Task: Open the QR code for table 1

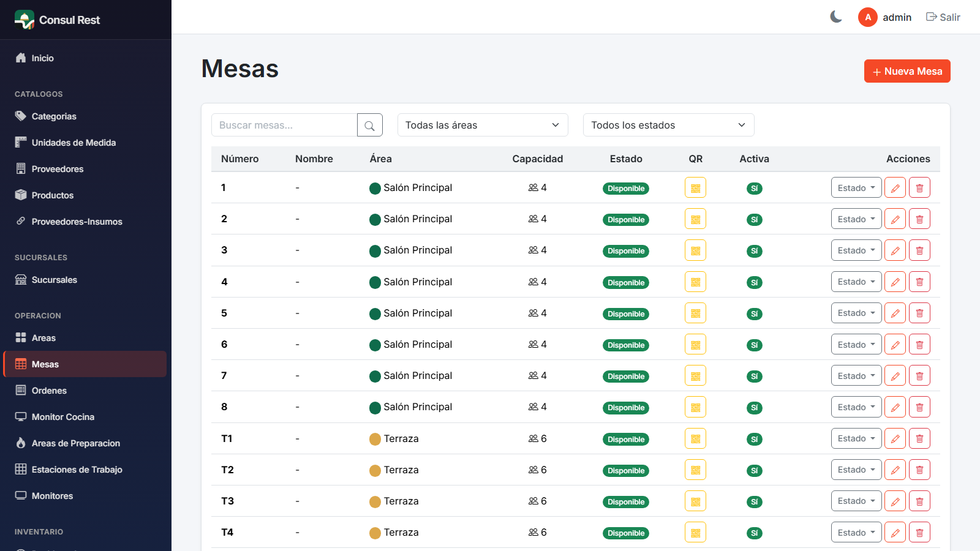Action: pos(695,188)
